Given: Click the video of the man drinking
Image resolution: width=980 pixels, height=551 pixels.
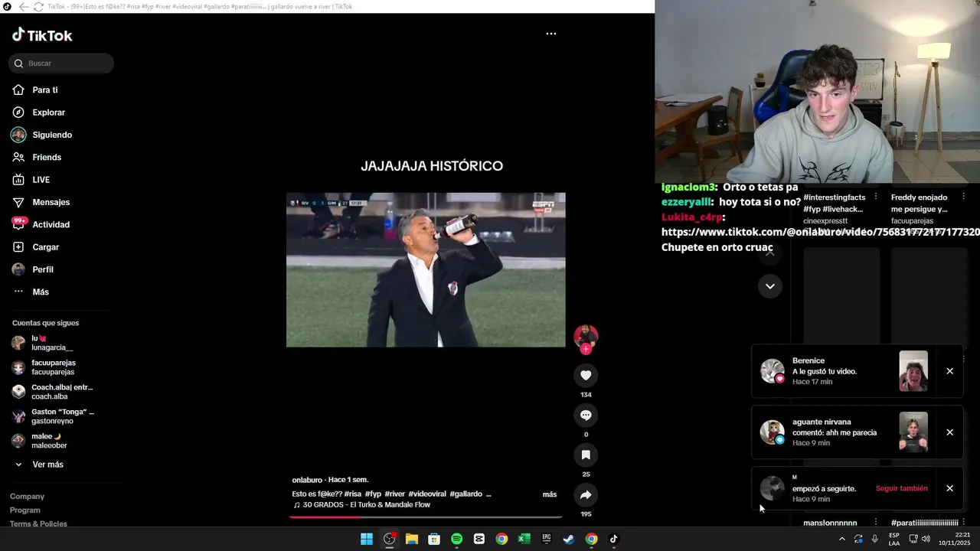Looking at the screenshot, I should [426, 269].
